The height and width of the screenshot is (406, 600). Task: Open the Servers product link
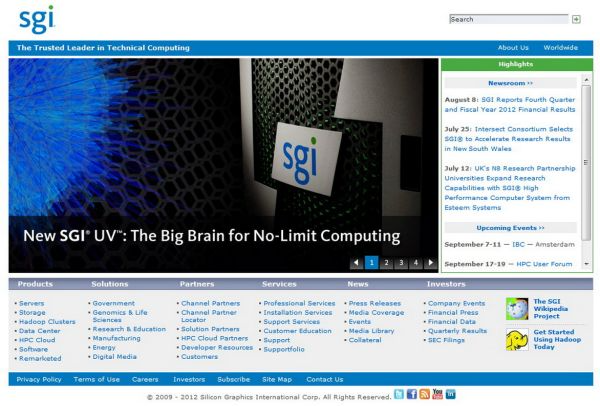[x=31, y=303]
